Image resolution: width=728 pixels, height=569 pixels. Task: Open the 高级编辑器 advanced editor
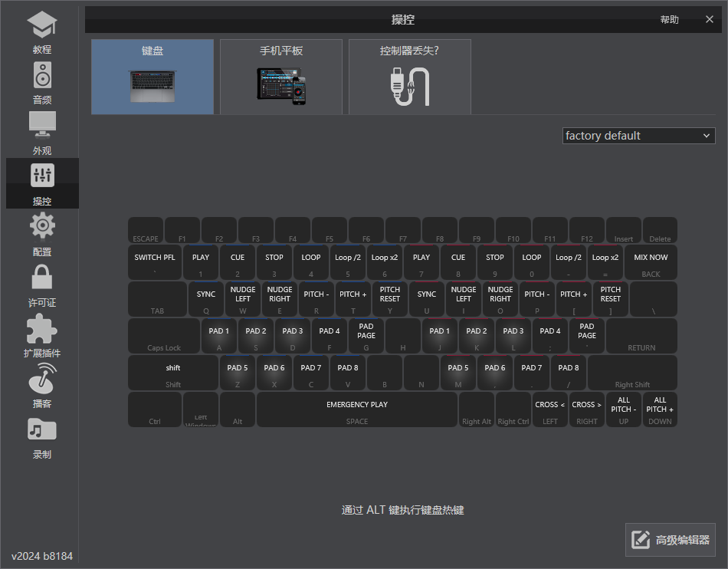(670, 540)
